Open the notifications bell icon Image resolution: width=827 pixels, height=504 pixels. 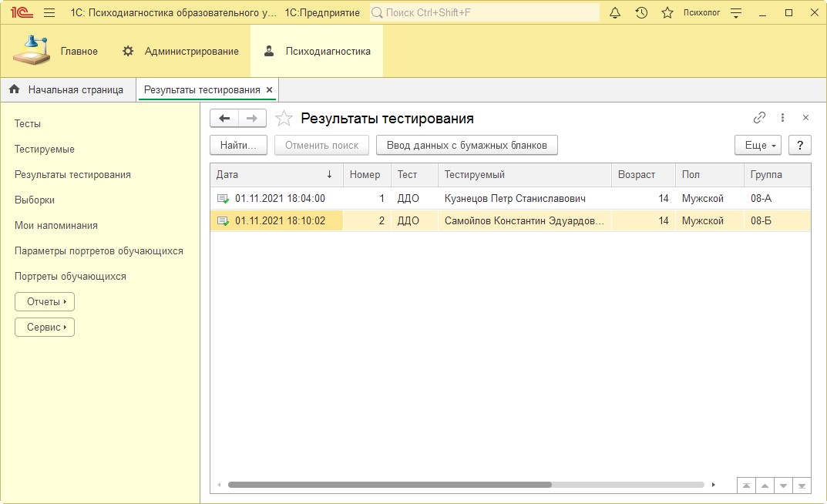tap(615, 12)
